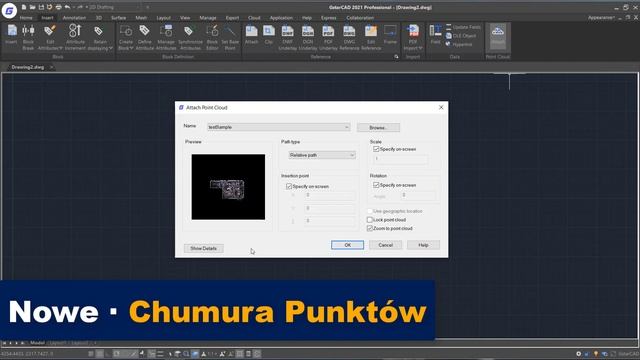This screenshot has width=640, height=360.
Task: Close the Attach Point Cloud dialog
Action: click(441, 107)
